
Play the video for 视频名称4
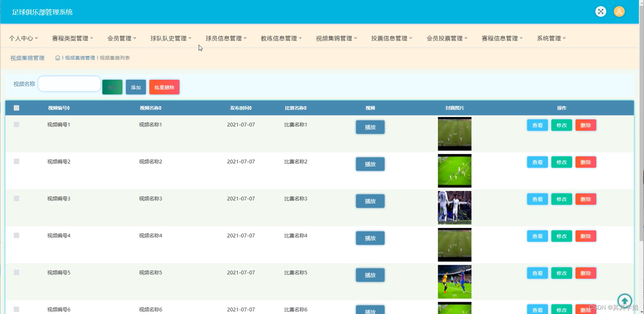tap(370, 238)
